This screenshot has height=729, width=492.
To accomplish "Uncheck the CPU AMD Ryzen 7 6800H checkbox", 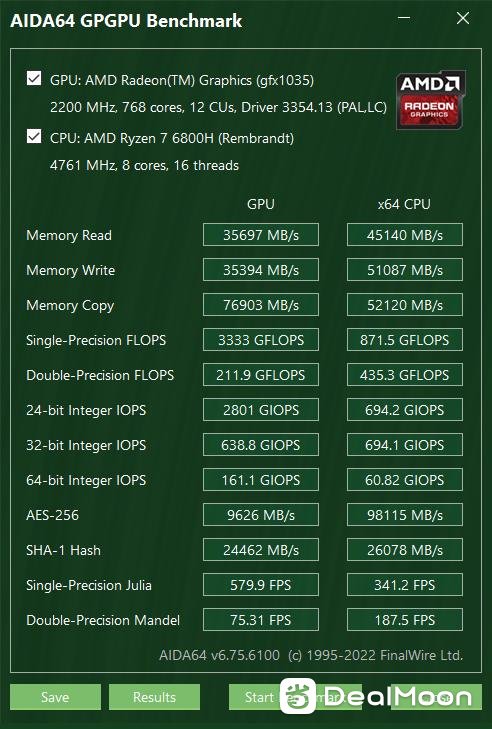I will pos(34,136).
